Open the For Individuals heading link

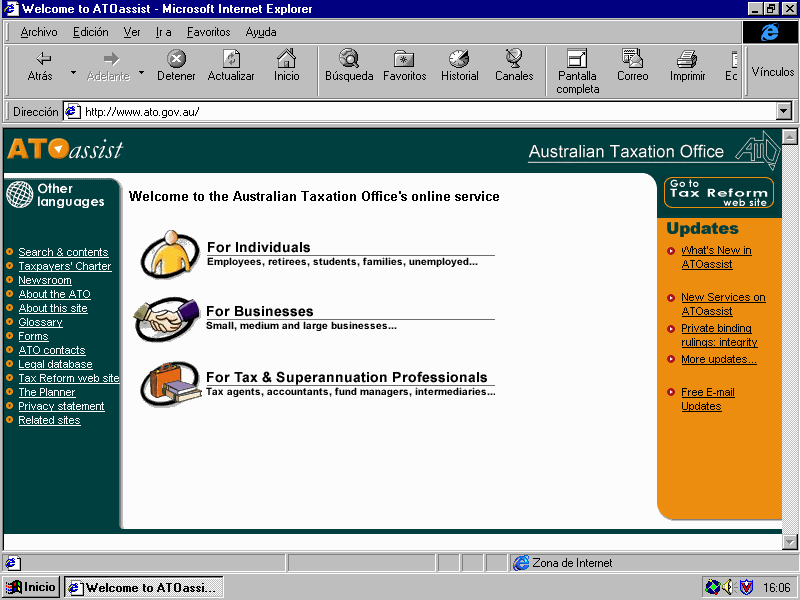click(259, 247)
